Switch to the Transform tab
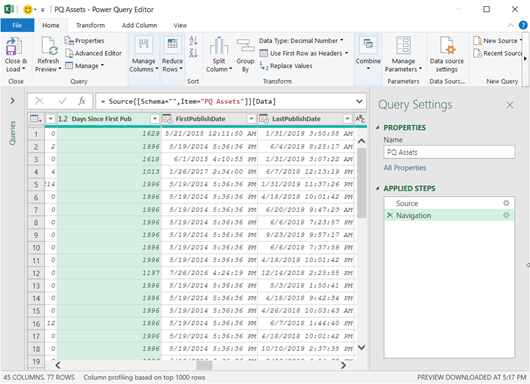This screenshot has width=530, height=384. pos(90,25)
